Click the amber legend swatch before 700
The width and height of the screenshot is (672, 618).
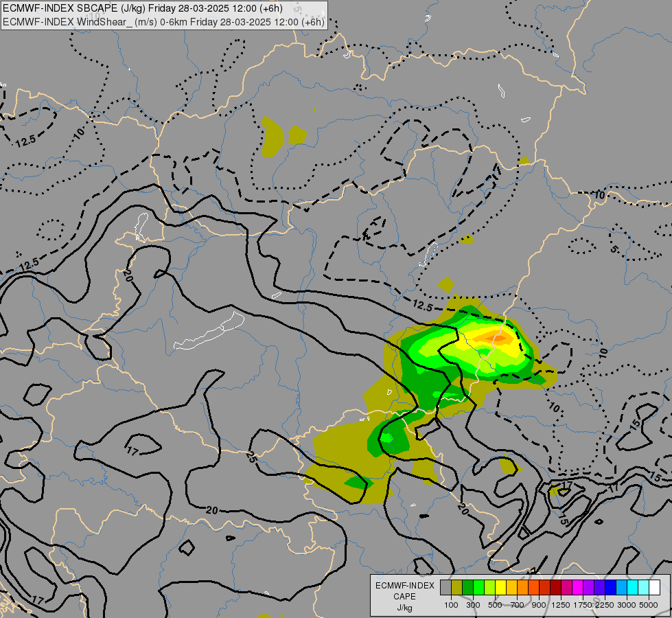(x=511, y=588)
